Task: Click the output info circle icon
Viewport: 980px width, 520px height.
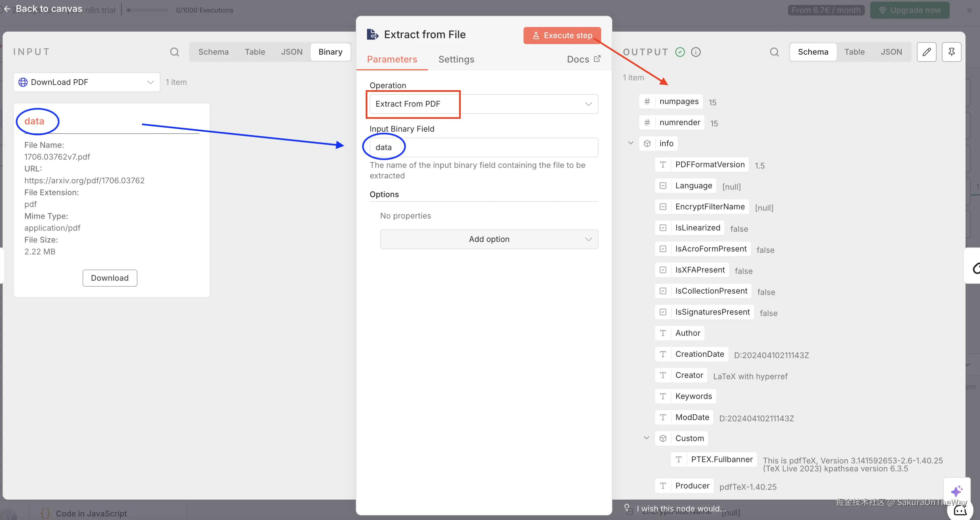Action: click(696, 52)
